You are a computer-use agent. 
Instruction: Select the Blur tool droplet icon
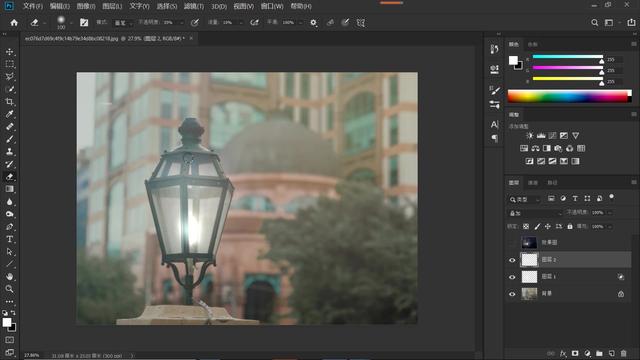click(9, 202)
